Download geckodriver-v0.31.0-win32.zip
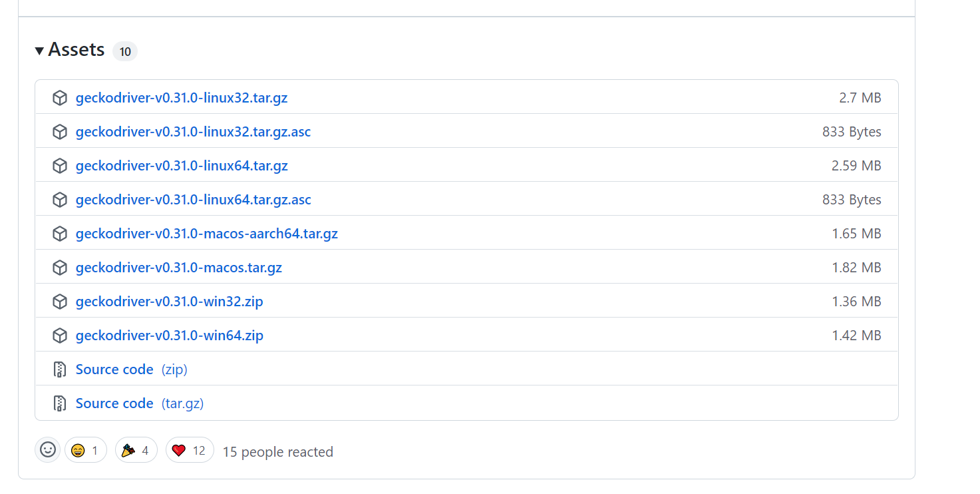Screen dimensions: 980x494 coord(169,302)
